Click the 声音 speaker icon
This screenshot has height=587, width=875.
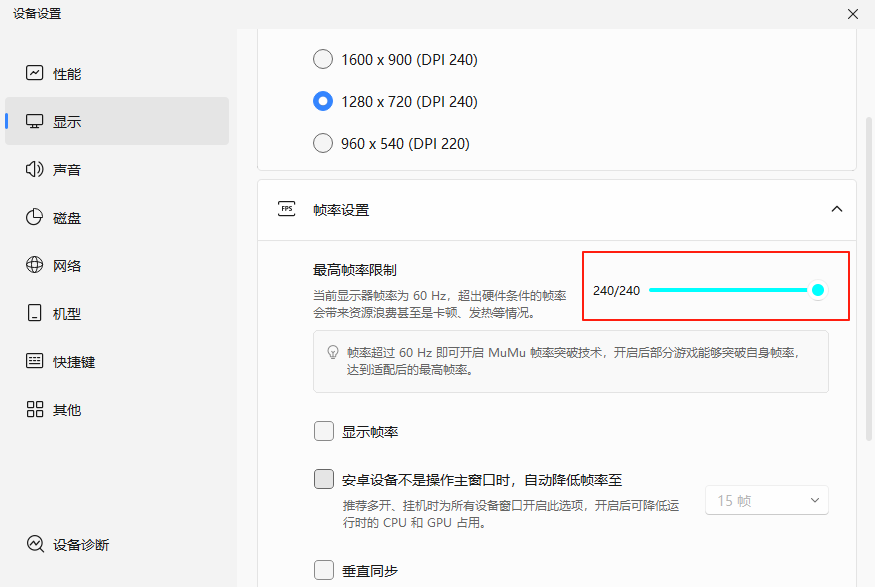35,169
